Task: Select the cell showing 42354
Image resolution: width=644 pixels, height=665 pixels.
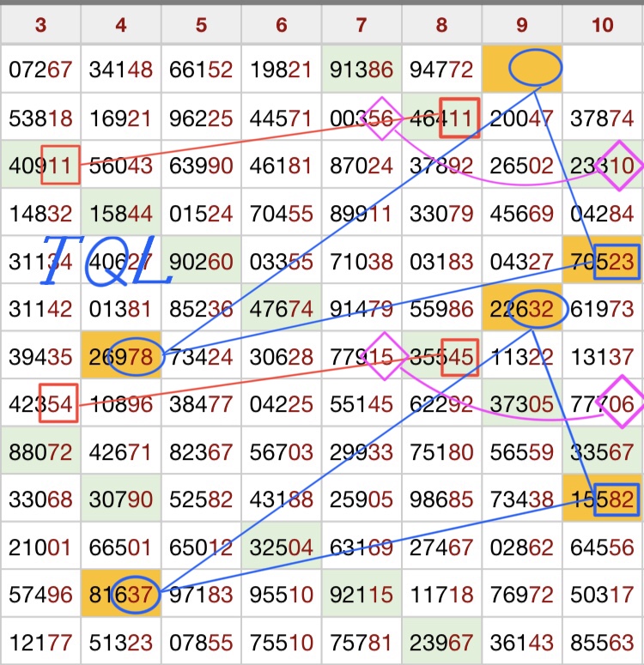Action: pos(40,403)
